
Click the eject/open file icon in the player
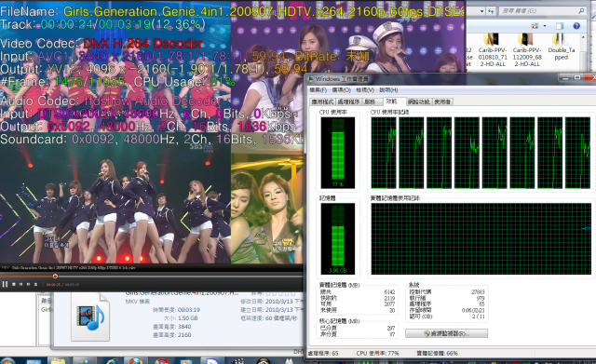[35, 284]
